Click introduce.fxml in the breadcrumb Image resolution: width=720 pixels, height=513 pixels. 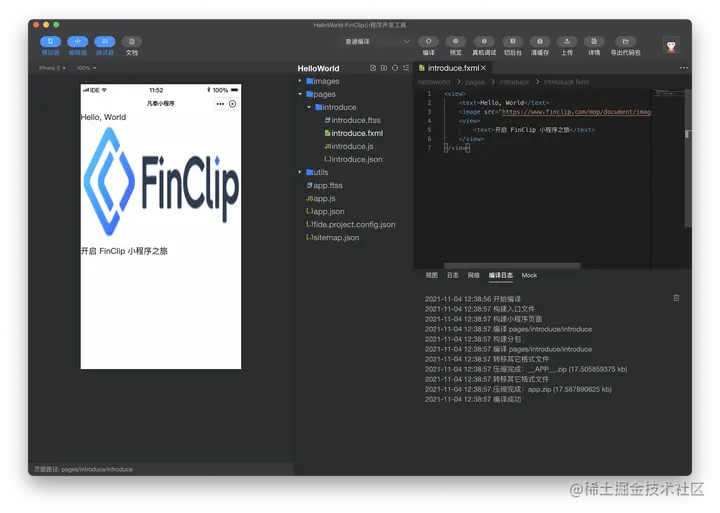(566, 82)
